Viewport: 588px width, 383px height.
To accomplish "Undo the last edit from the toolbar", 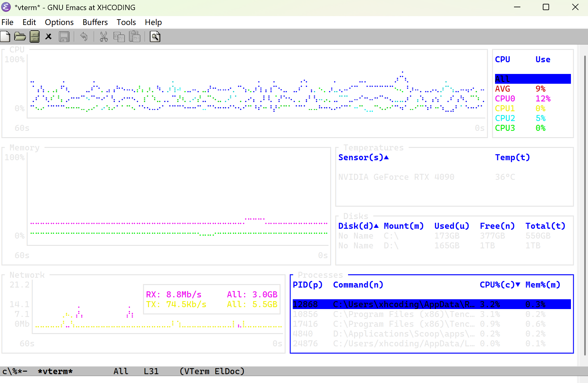I will 84,36.
